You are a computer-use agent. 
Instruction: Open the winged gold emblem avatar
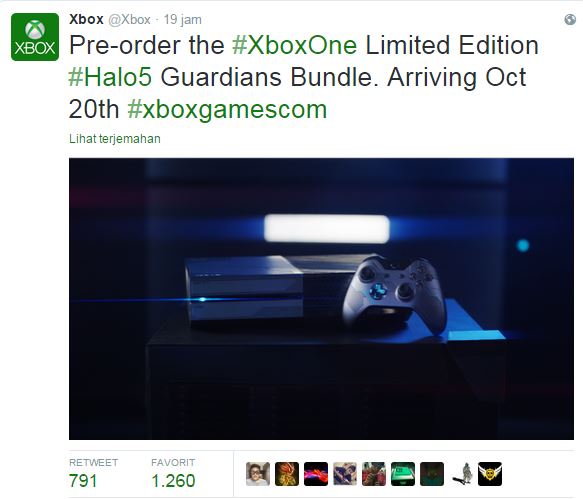(490, 474)
